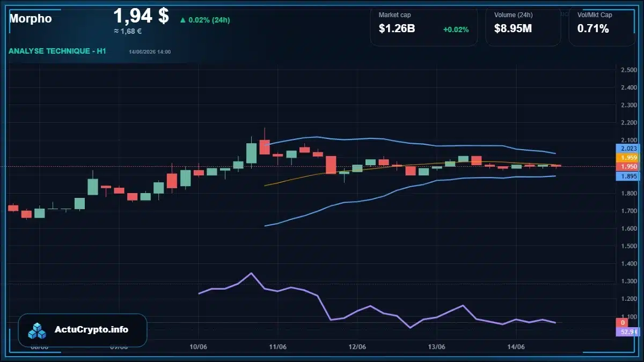Click the ActuCrypto.info cube logo icon
Image resolution: width=644 pixels, height=362 pixels.
click(x=37, y=330)
